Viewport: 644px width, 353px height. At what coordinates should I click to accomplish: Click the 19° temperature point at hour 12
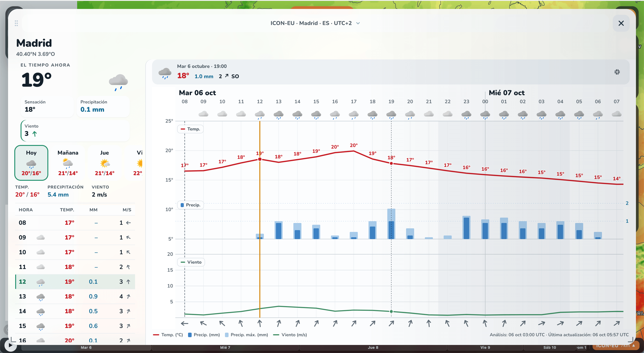[x=260, y=159]
